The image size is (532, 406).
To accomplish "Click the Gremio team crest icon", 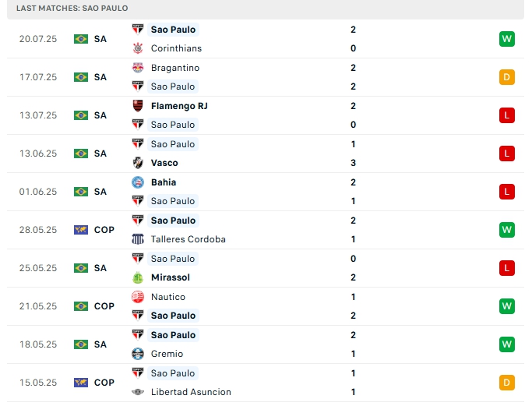I will coord(138,354).
